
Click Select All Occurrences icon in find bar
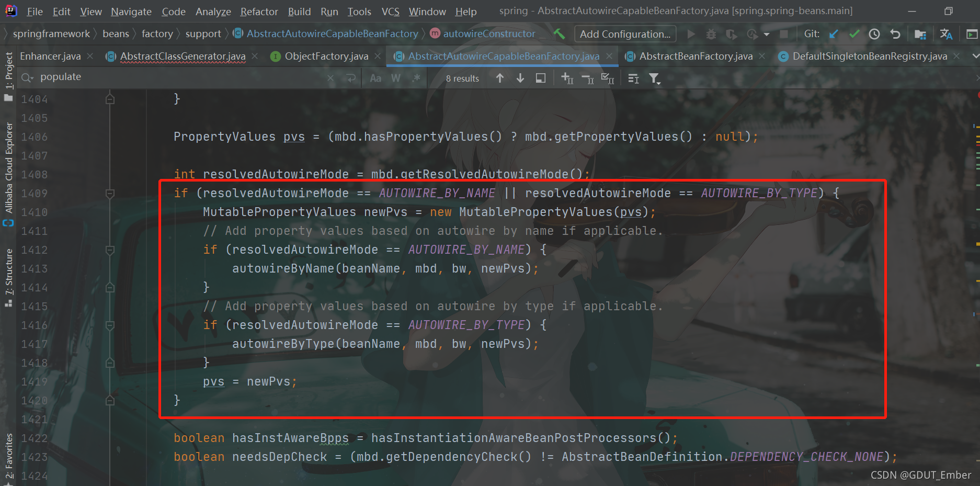541,78
